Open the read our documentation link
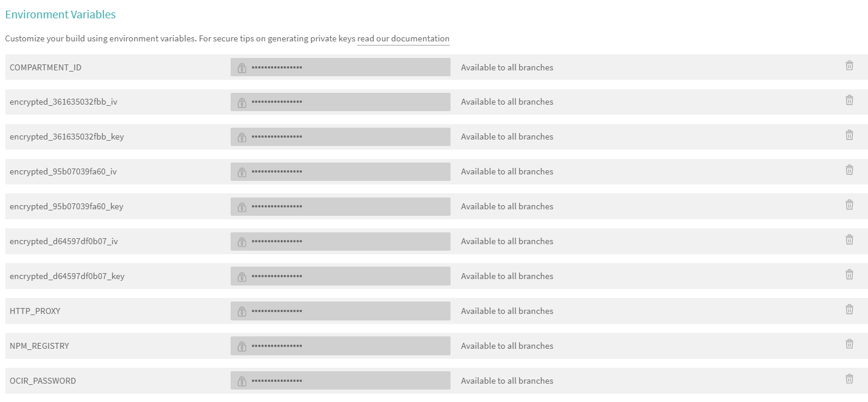This screenshot has height=402, width=868. tap(403, 39)
